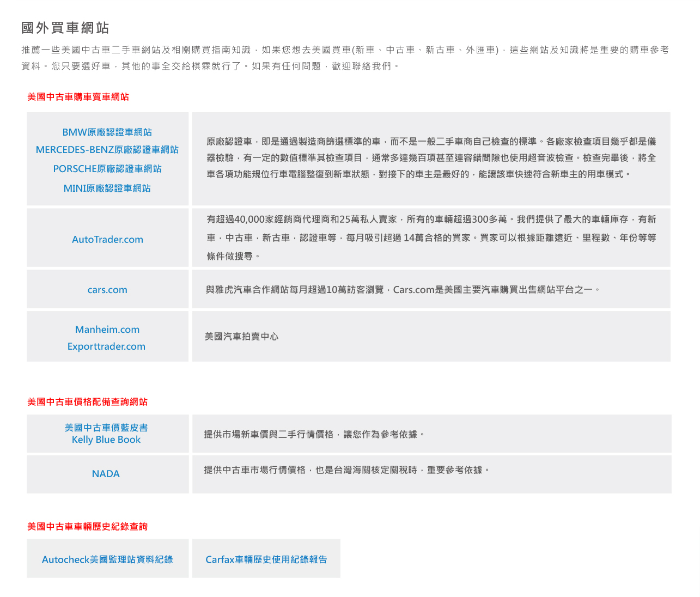Click the AutoTrader.com link
Screen dimensions: 700x597
click(x=107, y=240)
